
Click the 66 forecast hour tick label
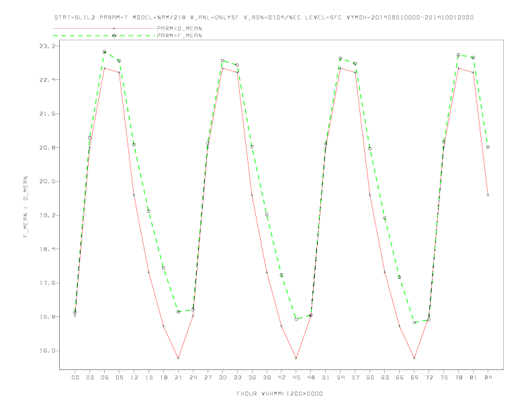click(x=400, y=377)
